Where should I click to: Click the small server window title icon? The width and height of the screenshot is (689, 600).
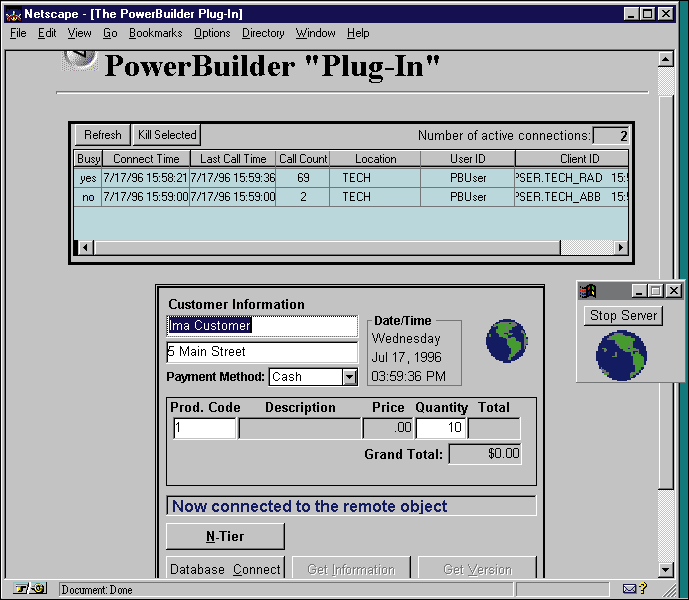coord(588,291)
